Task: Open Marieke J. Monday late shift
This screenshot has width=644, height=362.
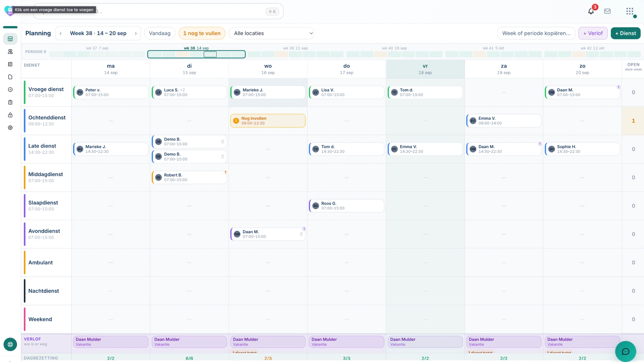Action: point(111,149)
